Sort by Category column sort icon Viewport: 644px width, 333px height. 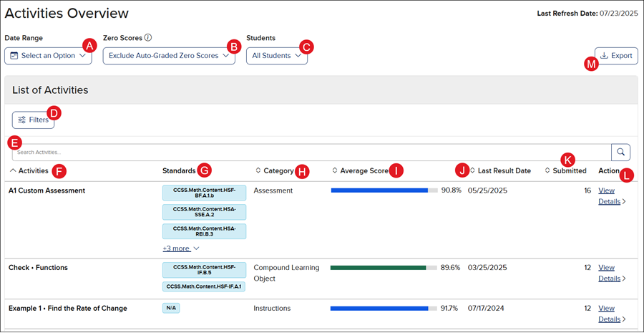click(258, 170)
